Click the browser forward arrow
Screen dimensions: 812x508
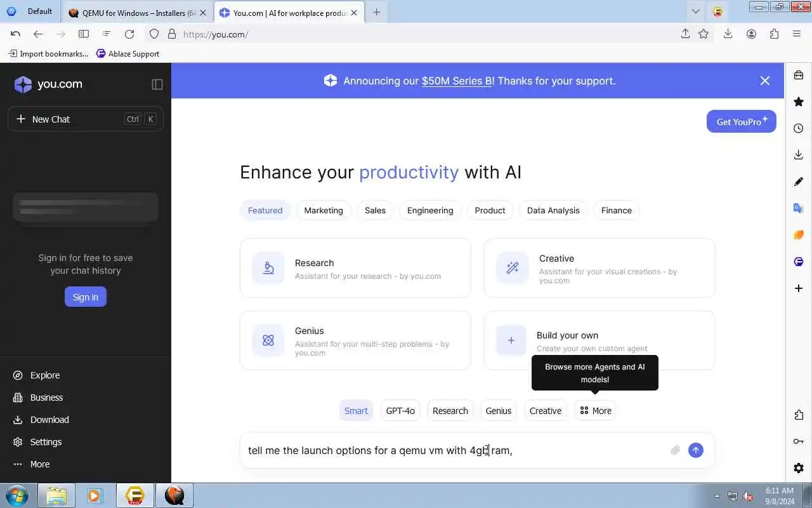[61, 34]
